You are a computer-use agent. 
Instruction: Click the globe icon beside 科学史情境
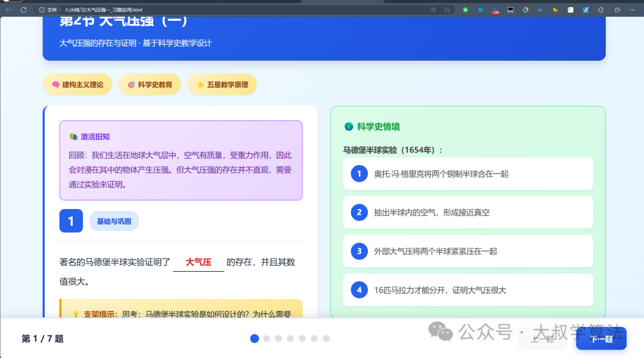tap(348, 127)
